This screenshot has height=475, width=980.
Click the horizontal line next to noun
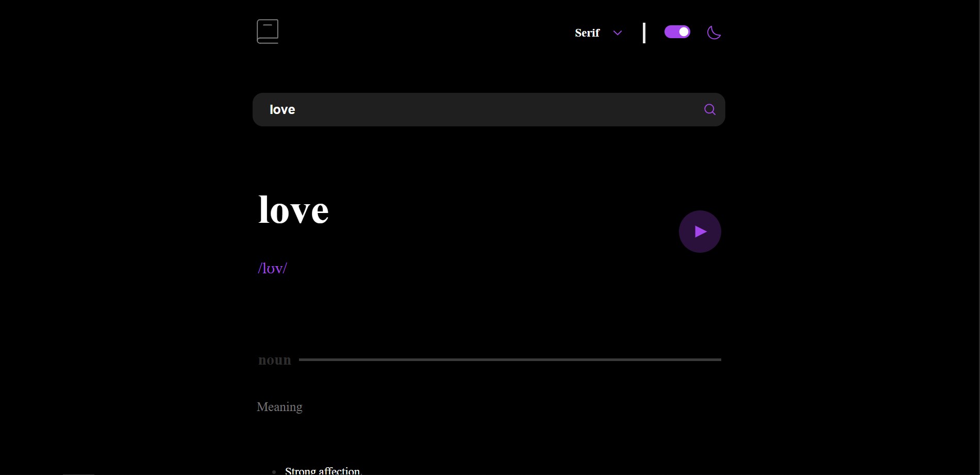509,359
